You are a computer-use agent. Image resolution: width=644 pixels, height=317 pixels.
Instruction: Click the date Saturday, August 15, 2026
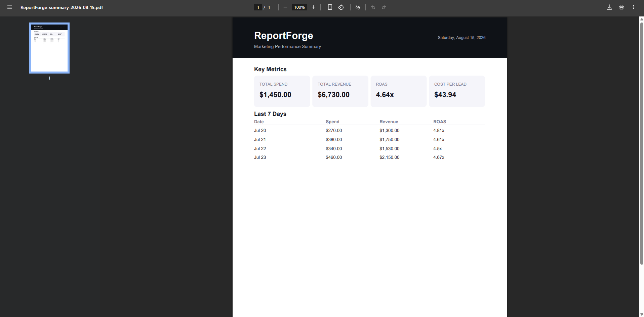click(461, 38)
